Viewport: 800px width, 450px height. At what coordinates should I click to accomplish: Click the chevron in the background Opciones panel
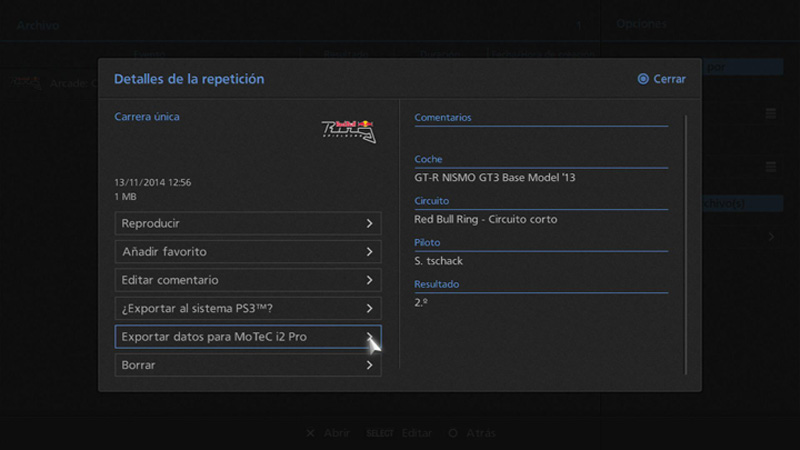tap(771, 237)
